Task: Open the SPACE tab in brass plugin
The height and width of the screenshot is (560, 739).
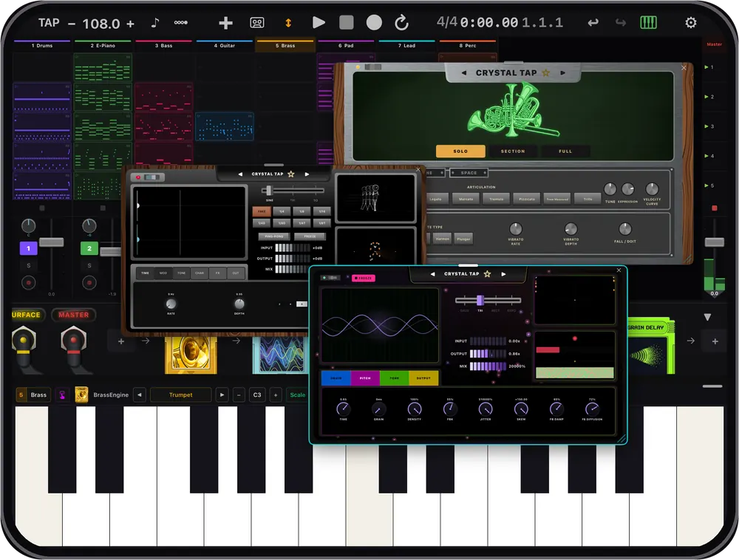Action: tap(469, 173)
